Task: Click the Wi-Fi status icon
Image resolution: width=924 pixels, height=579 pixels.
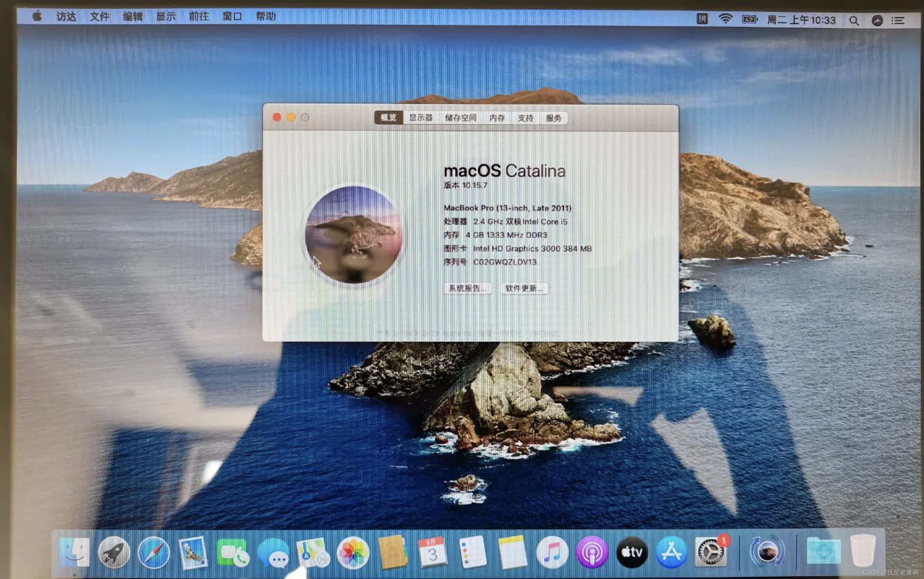Action: [725, 19]
